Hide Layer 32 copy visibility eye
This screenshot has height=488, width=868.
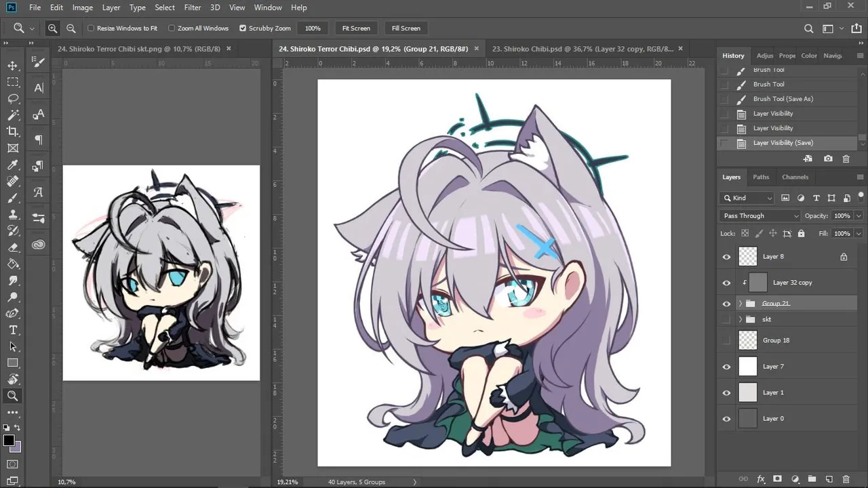pos(726,283)
